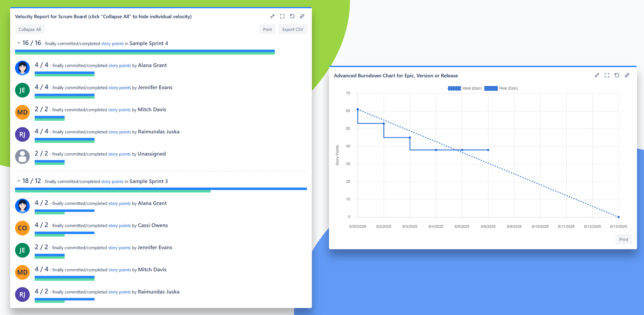Click the Sample Sprint 3 velocity progress bar
This screenshot has width=644, height=315.
pos(161,190)
